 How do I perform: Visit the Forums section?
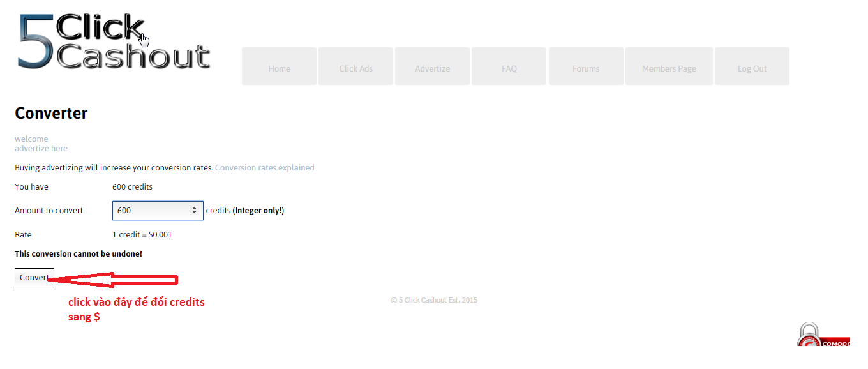[586, 66]
